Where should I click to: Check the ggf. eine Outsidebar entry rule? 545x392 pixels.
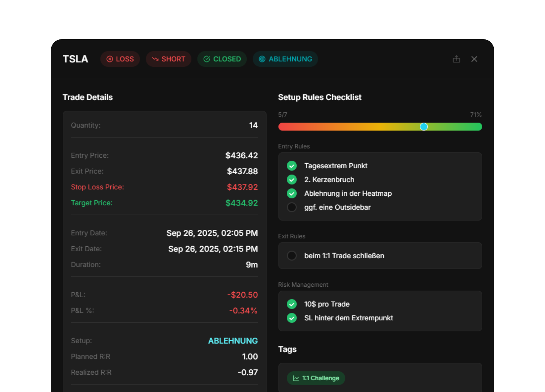click(292, 207)
